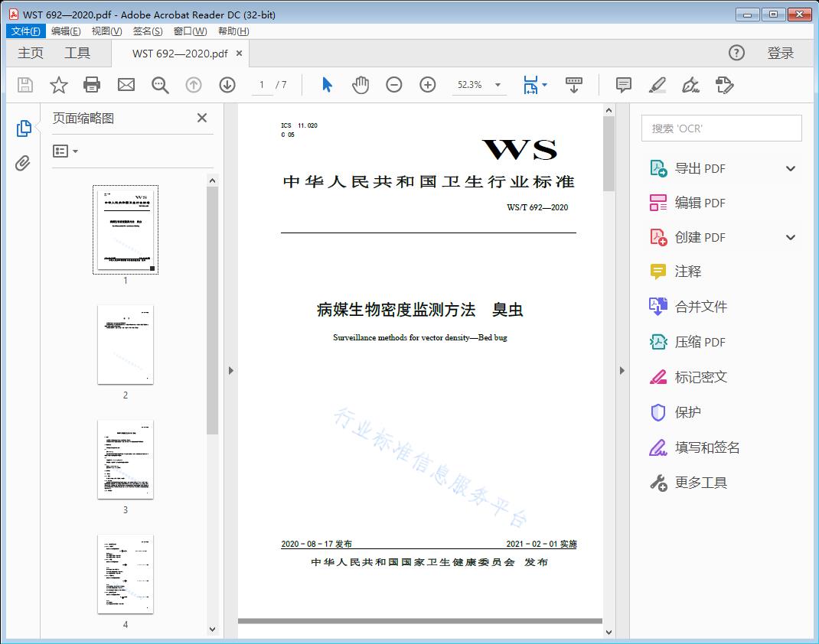This screenshot has width=819, height=644.
Task: Open the 视图(V) menu
Action: (106, 31)
